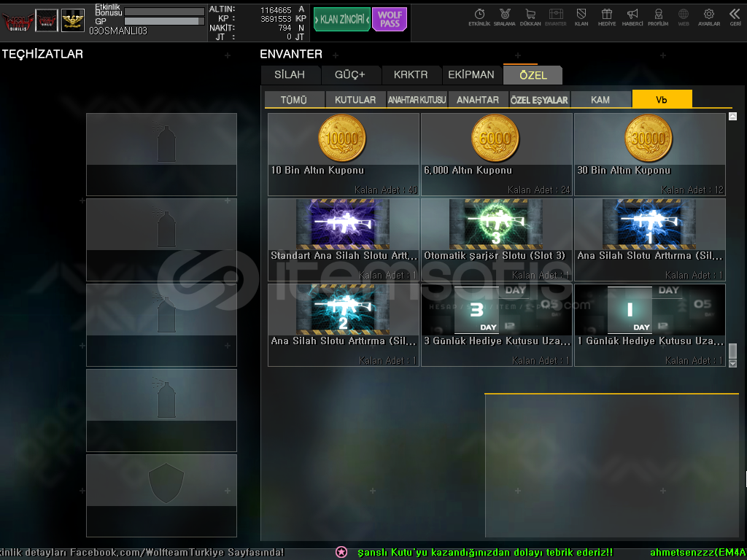This screenshot has height=560, width=747.
Task: Open the Sıralama ranking icon
Action: [x=505, y=17]
